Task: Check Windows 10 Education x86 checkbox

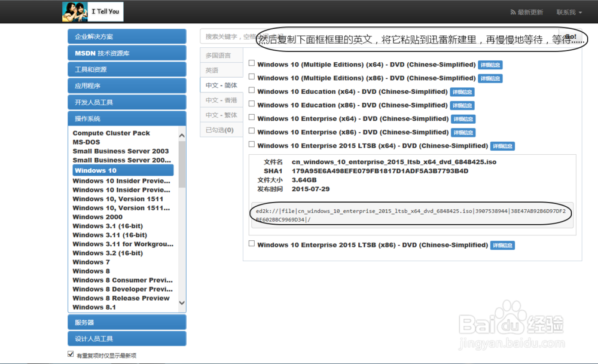Action: point(252,103)
